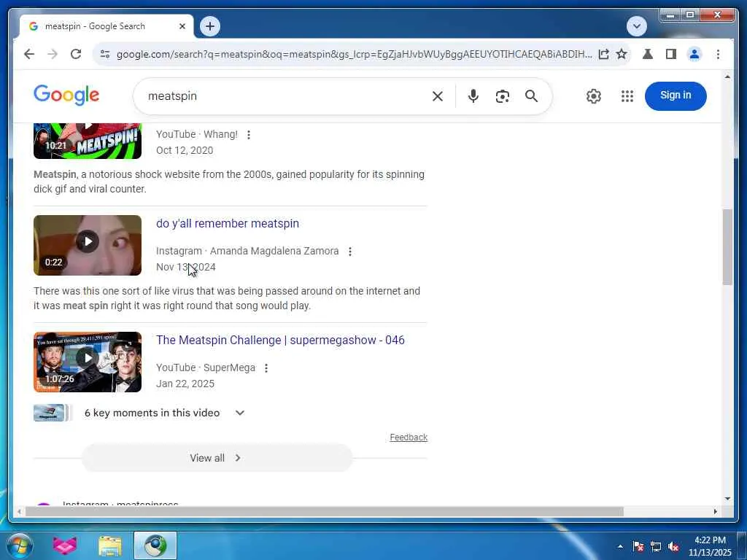
Task: Click the forward navigation arrow
Action: (x=53, y=54)
